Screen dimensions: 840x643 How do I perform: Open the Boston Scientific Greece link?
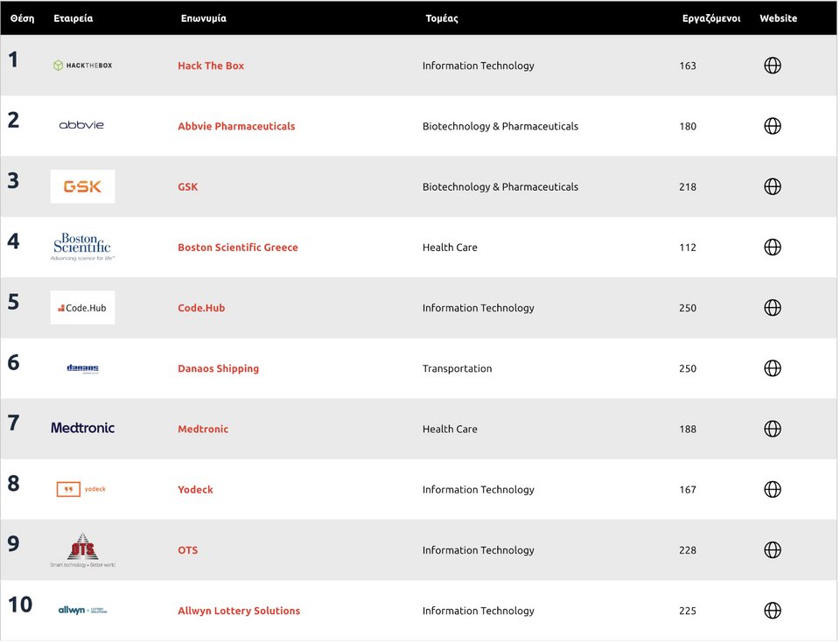coord(237,248)
